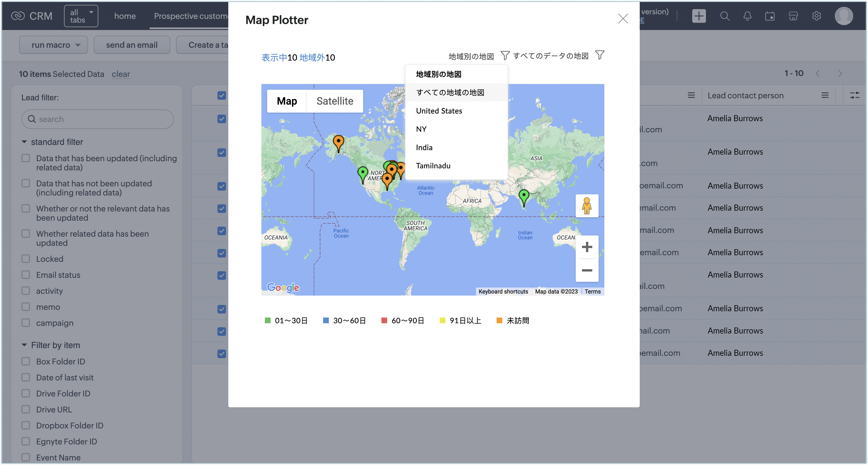The height and width of the screenshot is (465, 868).
Task: Uncheck the select-all header checkbox
Action: pyautogui.click(x=221, y=95)
